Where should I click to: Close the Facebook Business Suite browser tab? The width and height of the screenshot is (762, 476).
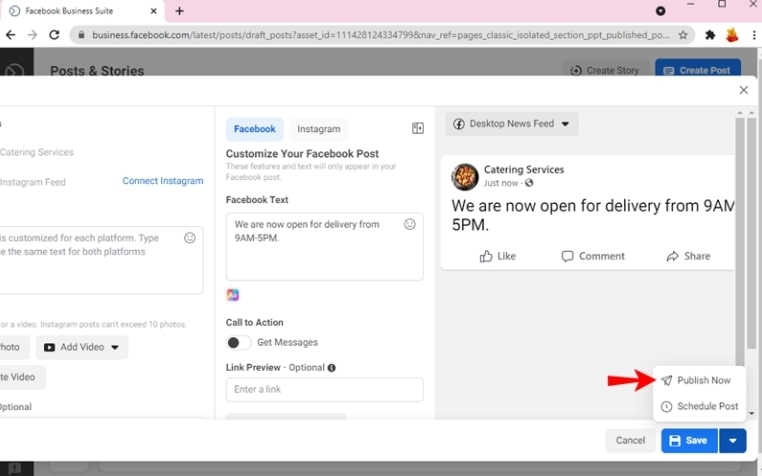point(154,11)
